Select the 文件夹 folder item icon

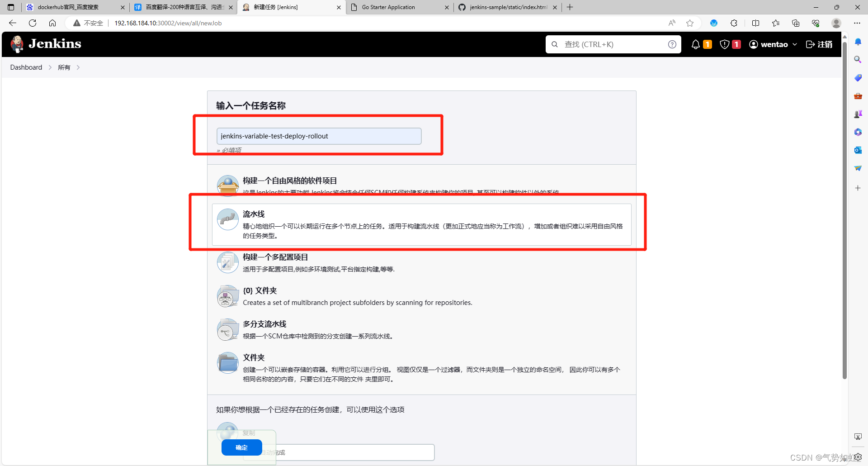point(228,363)
